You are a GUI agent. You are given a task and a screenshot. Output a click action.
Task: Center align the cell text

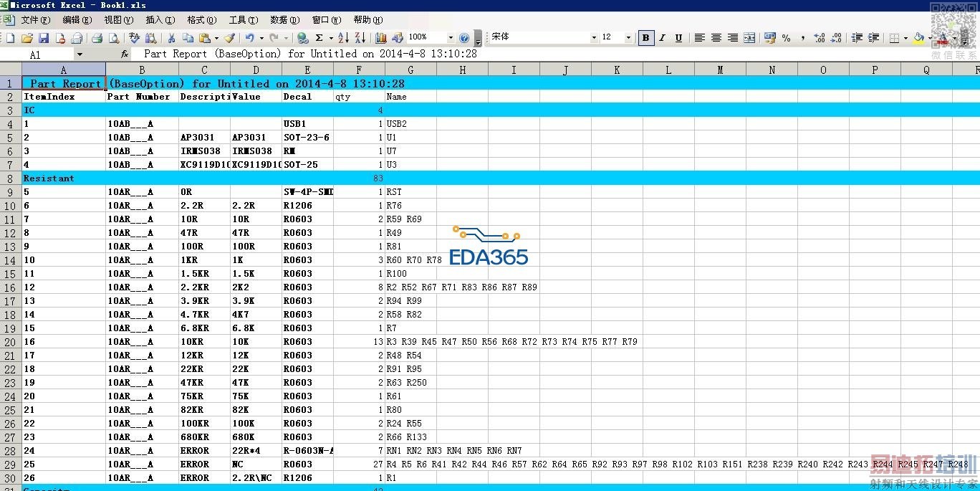(x=716, y=37)
